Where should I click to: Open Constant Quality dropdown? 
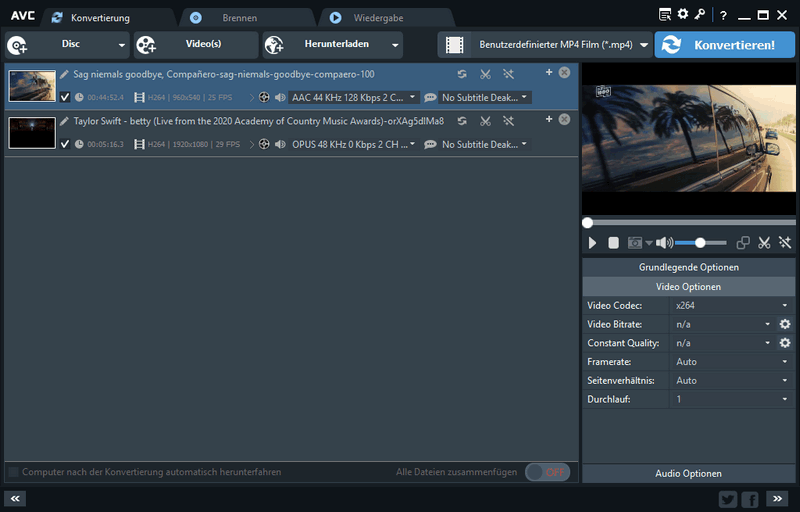coord(722,343)
